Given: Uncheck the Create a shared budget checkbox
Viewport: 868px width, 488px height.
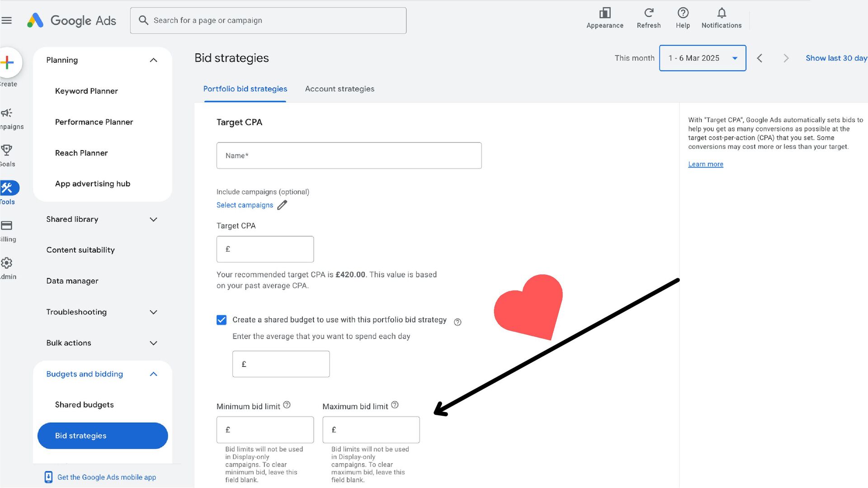Looking at the screenshot, I should click(222, 320).
